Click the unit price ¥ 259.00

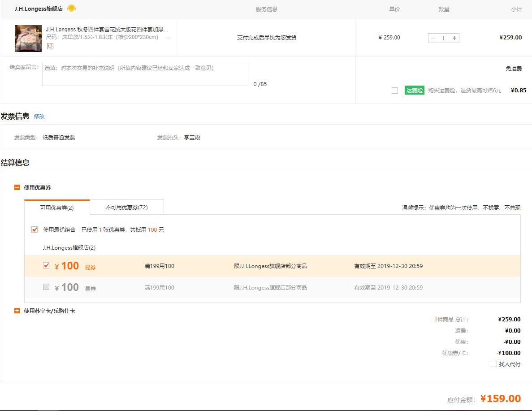point(389,37)
